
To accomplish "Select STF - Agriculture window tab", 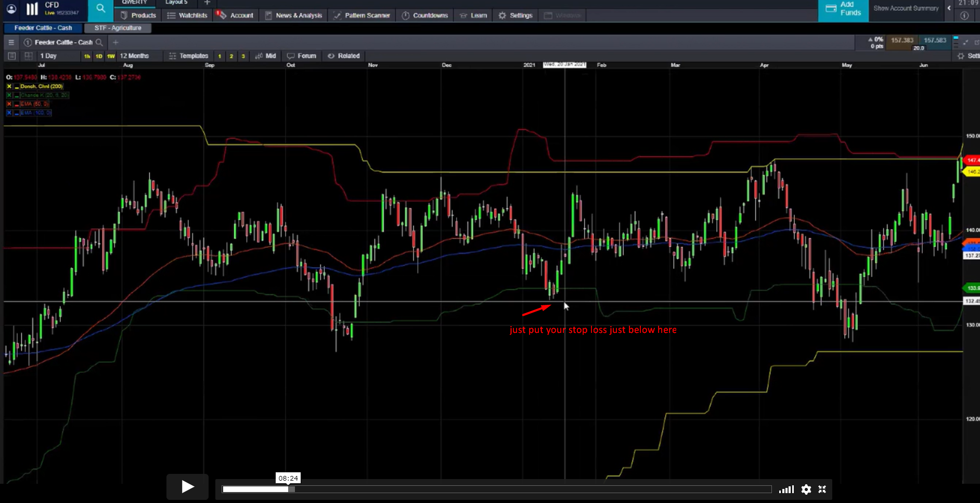I will pyautogui.click(x=118, y=28).
